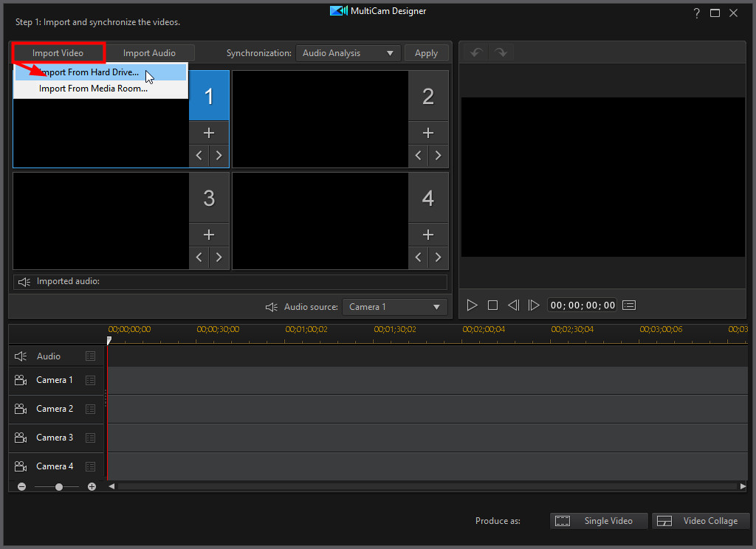Zoom out the timeline with minus icon
The image size is (756, 549).
[21, 487]
